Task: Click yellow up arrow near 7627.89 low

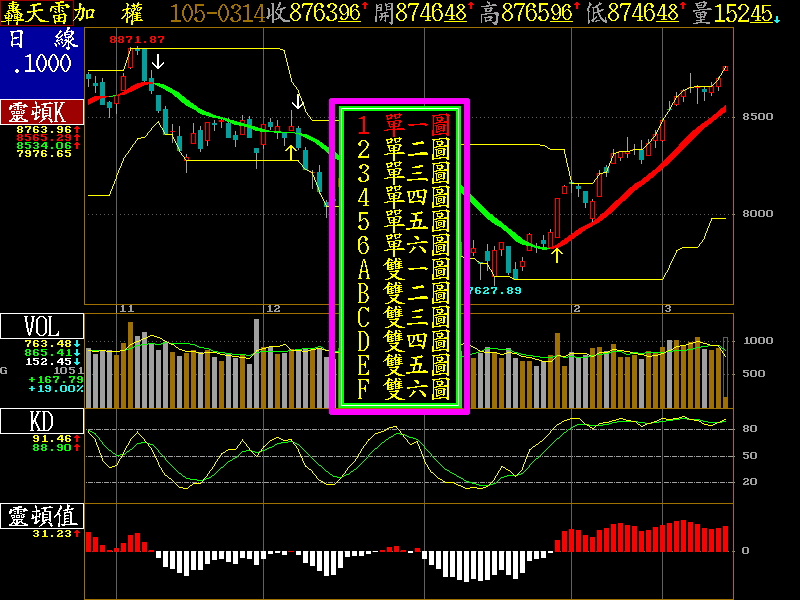Action: [x=557, y=254]
